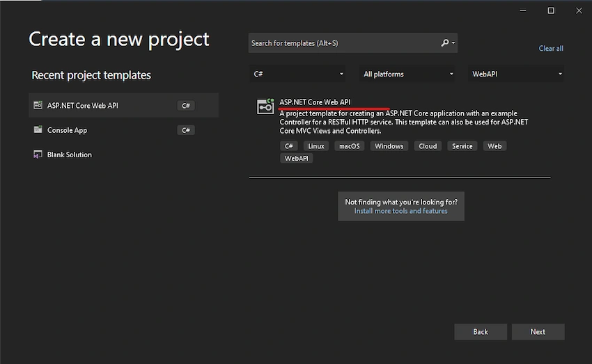Screen dimensions: 592x364
Task: Click the Blank Solution recent template icon
Action: click(x=38, y=155)
